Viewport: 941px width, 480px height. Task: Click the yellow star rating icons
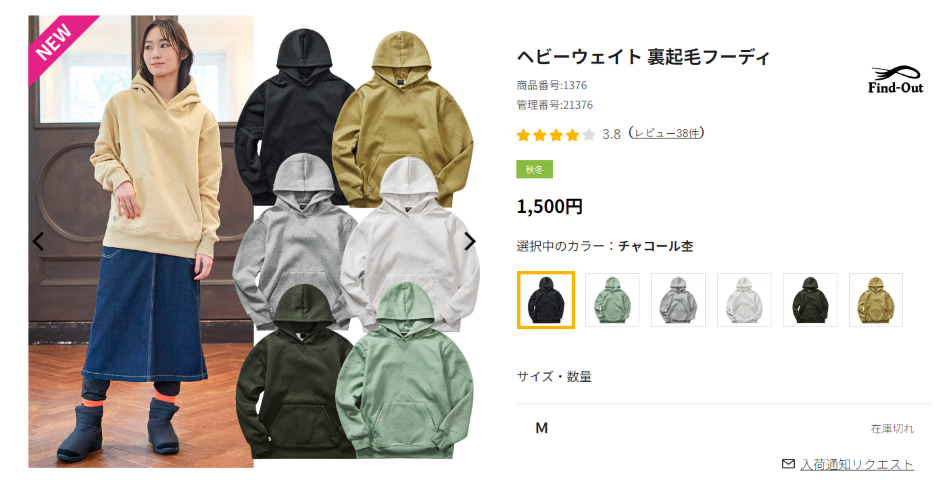pyautogui.click(x=556, y=134)
